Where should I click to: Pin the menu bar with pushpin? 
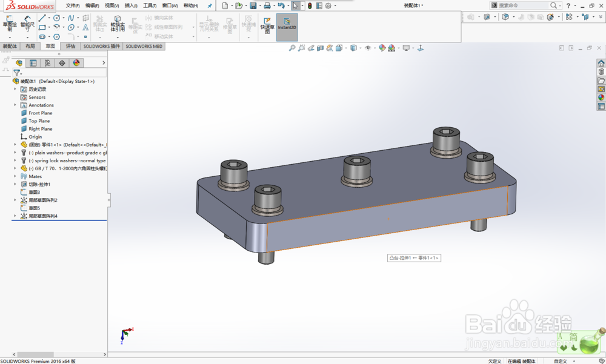click(210, 6)
